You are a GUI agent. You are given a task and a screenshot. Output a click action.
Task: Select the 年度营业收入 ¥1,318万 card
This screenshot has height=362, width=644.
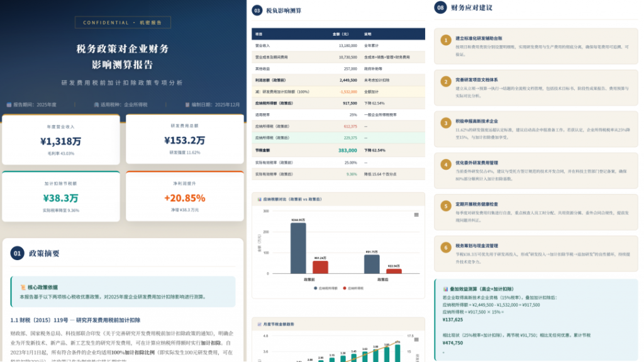[61, 140]
